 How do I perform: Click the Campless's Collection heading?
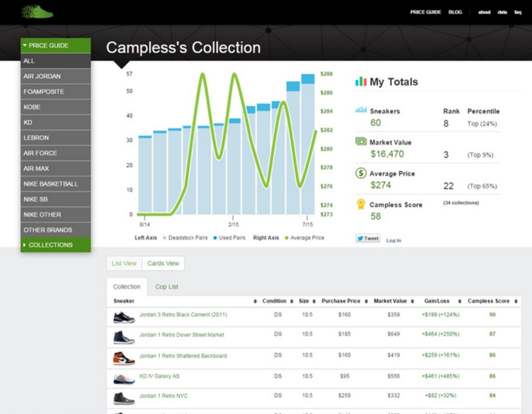point(183,47)
